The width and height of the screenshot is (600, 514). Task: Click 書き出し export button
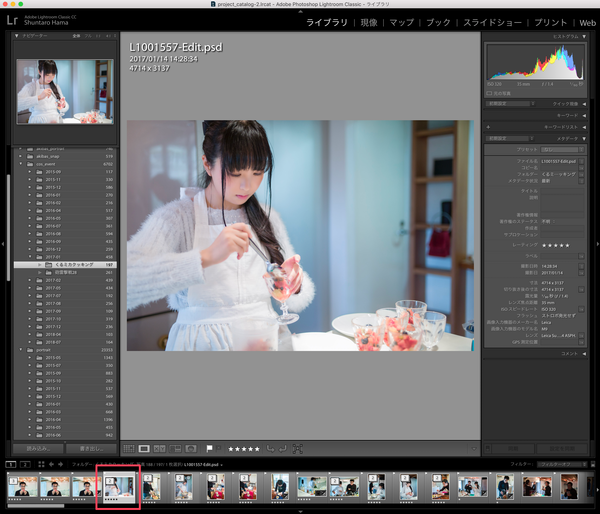pyautogui.click(x=91, y=449)
